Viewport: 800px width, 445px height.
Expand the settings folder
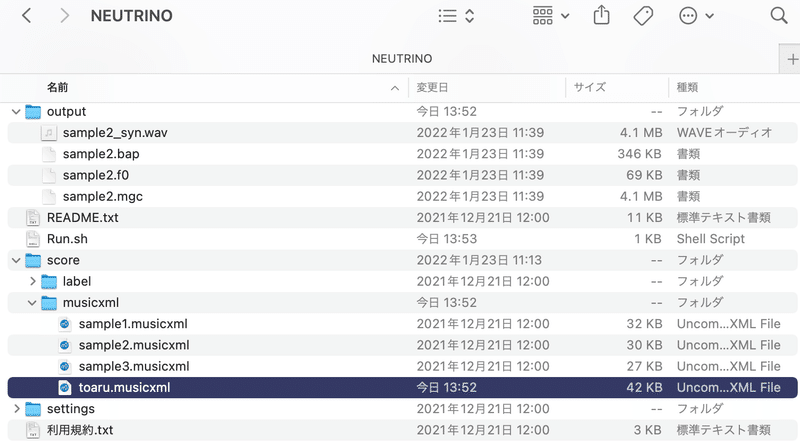coord(17,409)
